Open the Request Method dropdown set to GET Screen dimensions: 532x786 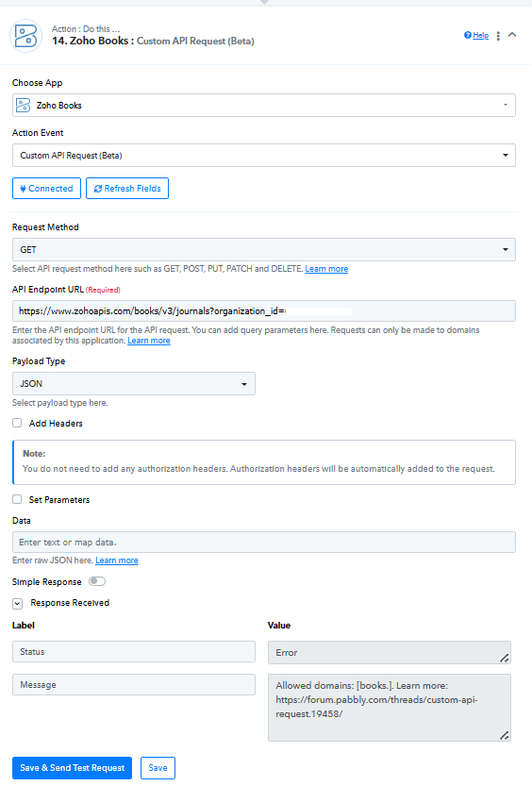264,250
